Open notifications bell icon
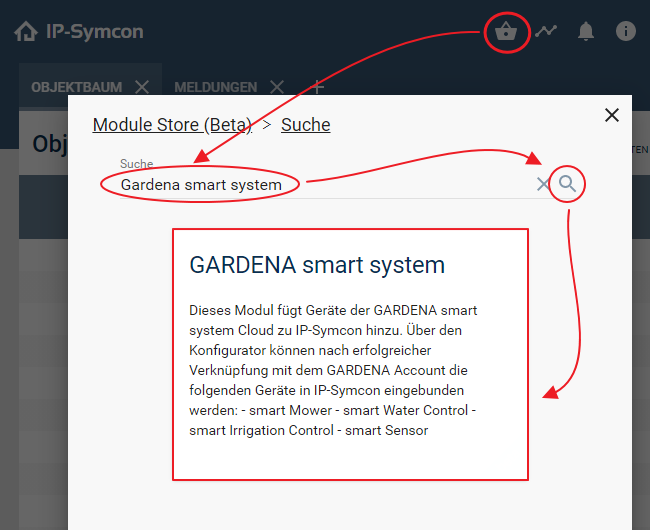Viewport: 650px width, 530px height. 586,31
